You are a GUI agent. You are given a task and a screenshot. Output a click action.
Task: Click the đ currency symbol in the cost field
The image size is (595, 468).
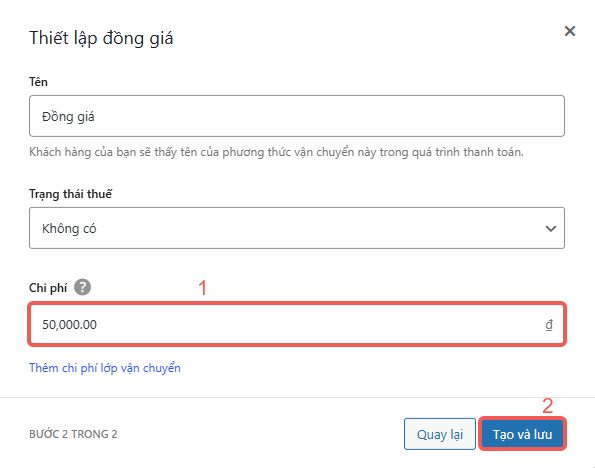coord(549,325)
